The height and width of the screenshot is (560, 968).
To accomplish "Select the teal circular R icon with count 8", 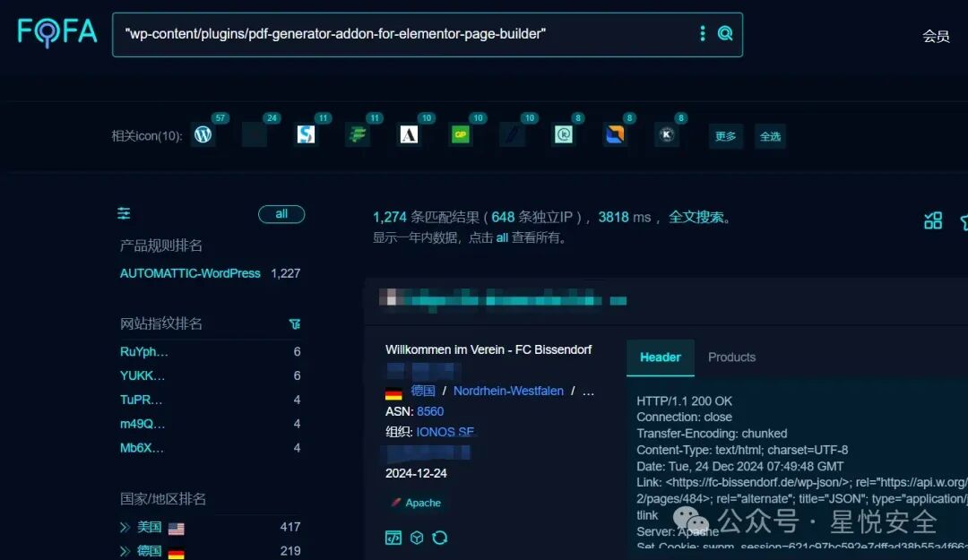I will coord(564,134).
